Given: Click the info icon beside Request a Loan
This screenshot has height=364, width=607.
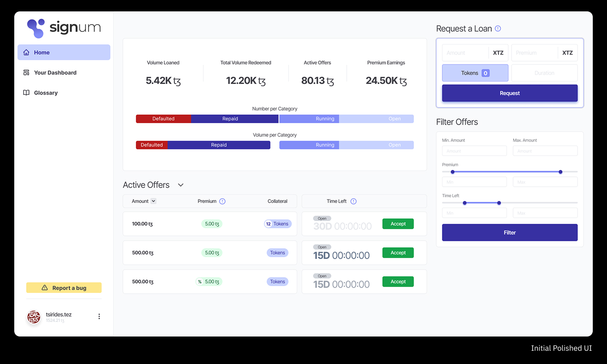Looking at the screenshot, I should [498, 28].
